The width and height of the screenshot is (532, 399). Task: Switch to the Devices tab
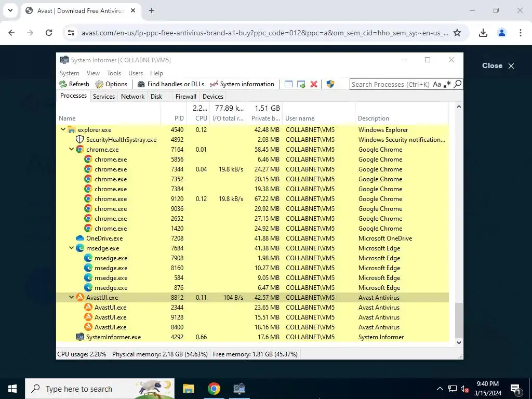pyautogui.click(x=212, y=96)
